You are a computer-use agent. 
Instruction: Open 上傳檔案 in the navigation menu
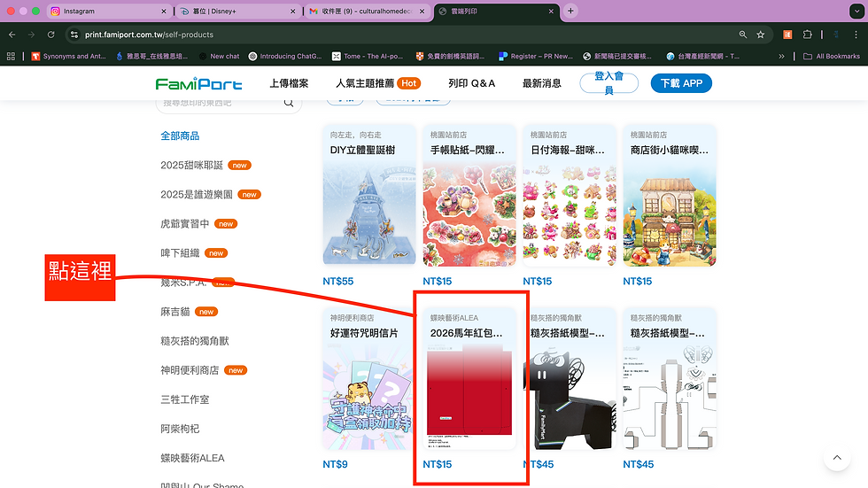[x=289, y=83]
